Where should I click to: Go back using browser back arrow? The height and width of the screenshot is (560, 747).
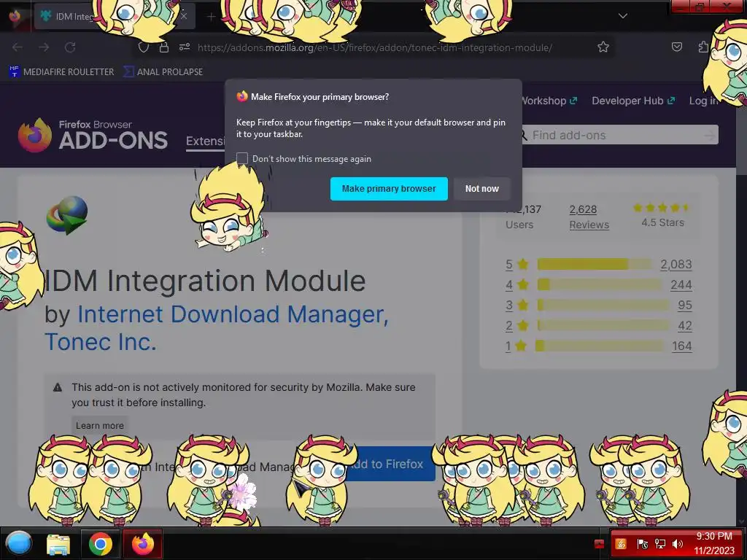point(18,47)
